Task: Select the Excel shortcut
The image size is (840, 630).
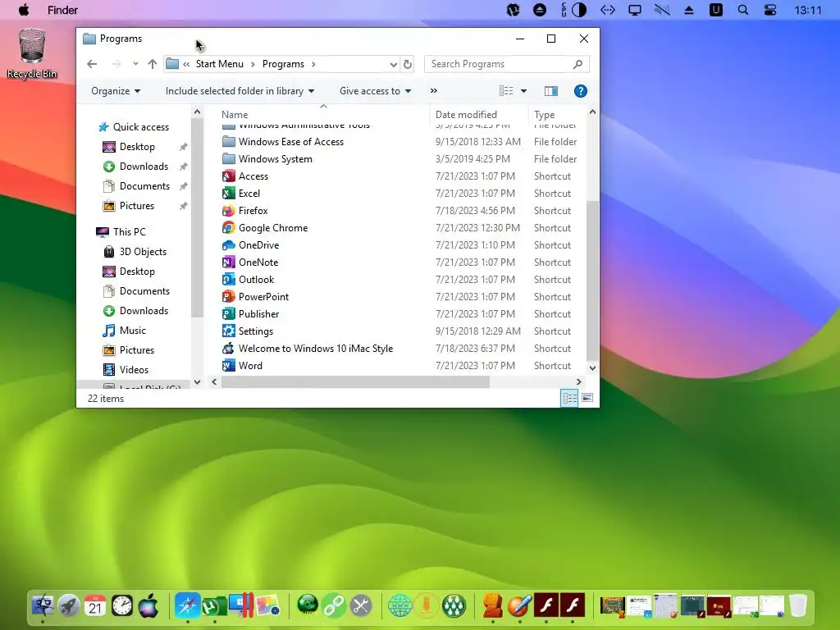Action: coord(249,194)
